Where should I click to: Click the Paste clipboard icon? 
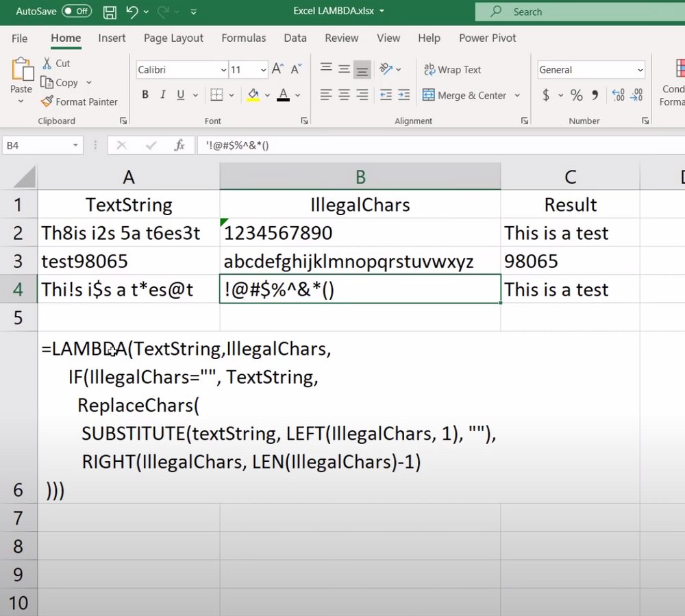(22, 69)
